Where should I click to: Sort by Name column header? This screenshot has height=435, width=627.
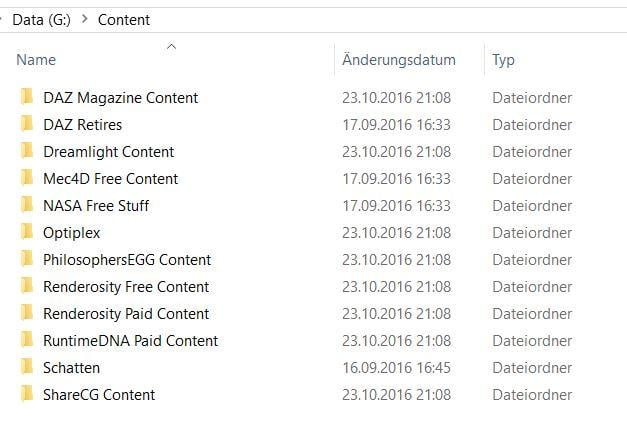pos(37,60)
